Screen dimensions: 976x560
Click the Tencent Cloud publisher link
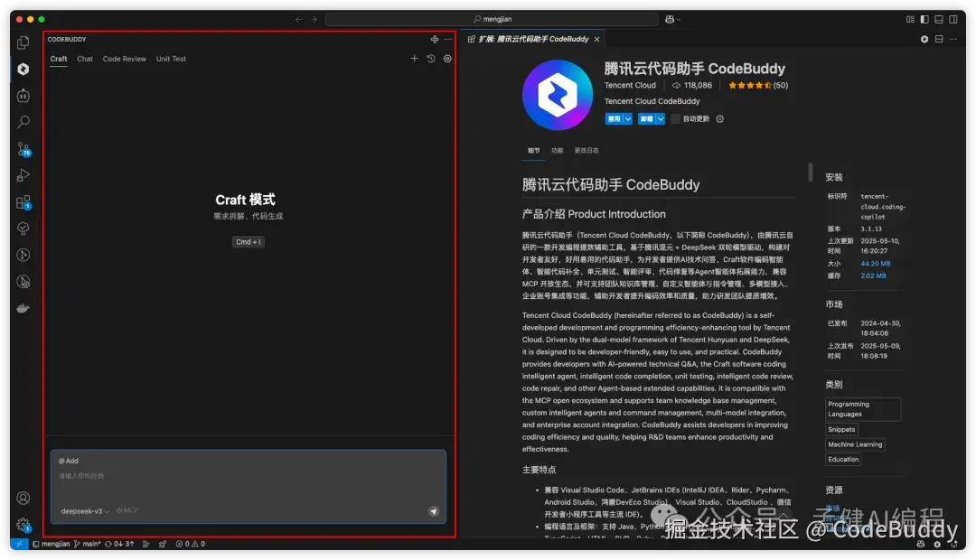click(630, 85)
